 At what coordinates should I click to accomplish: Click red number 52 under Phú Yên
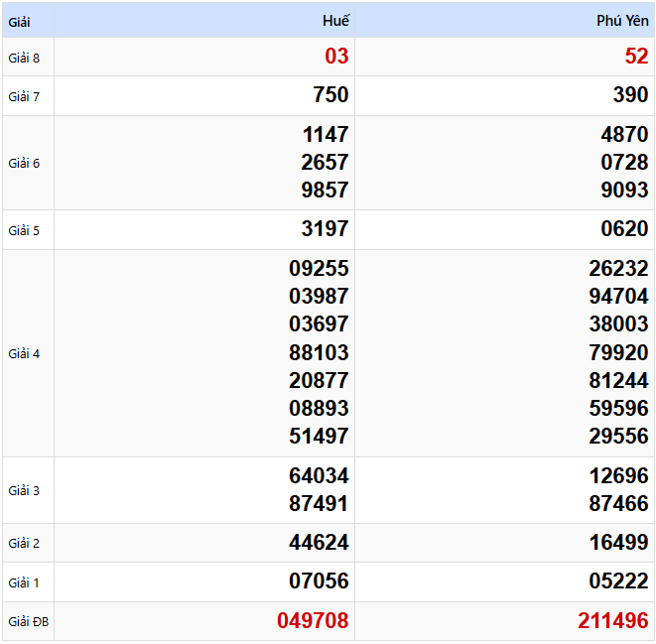pyautogui.click(x=636, y=57)
